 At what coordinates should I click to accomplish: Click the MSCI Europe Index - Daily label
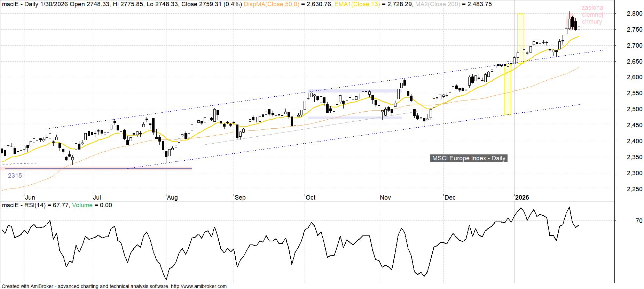[x=468, y=158]
